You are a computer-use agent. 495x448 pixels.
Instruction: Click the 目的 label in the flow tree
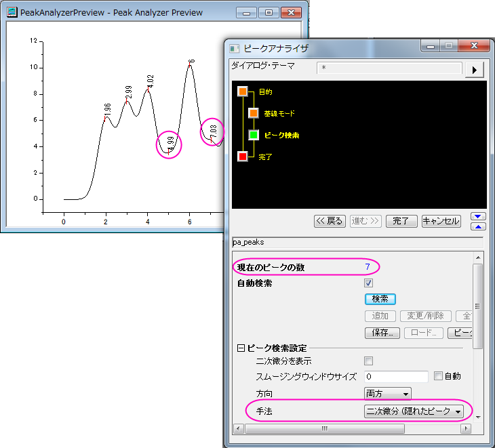pyautogui.click(x=266, y=91)
